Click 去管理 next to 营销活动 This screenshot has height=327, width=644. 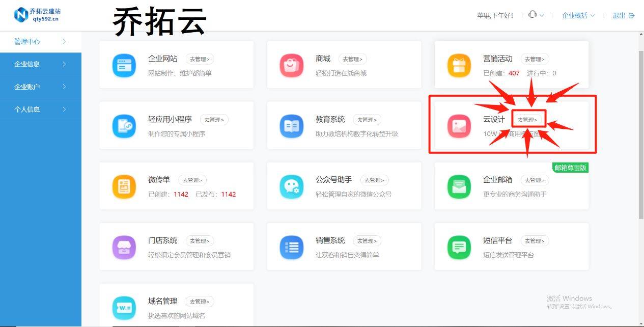[535, 59]
